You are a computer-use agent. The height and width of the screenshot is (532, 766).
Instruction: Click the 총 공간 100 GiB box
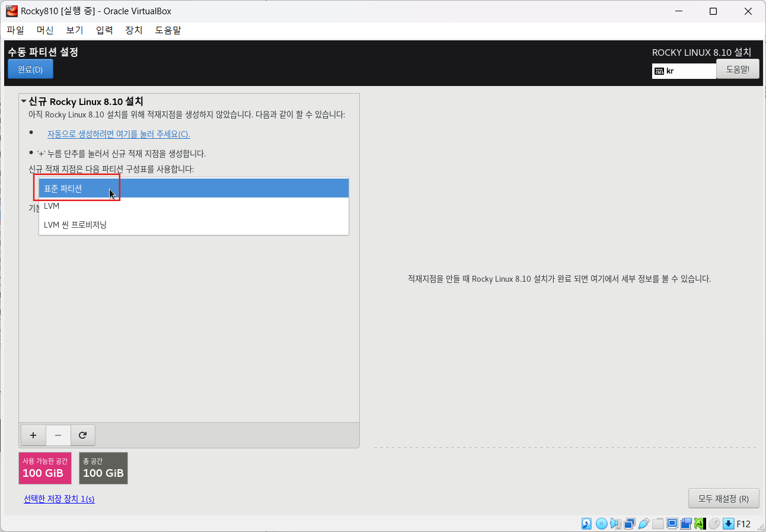103,468
